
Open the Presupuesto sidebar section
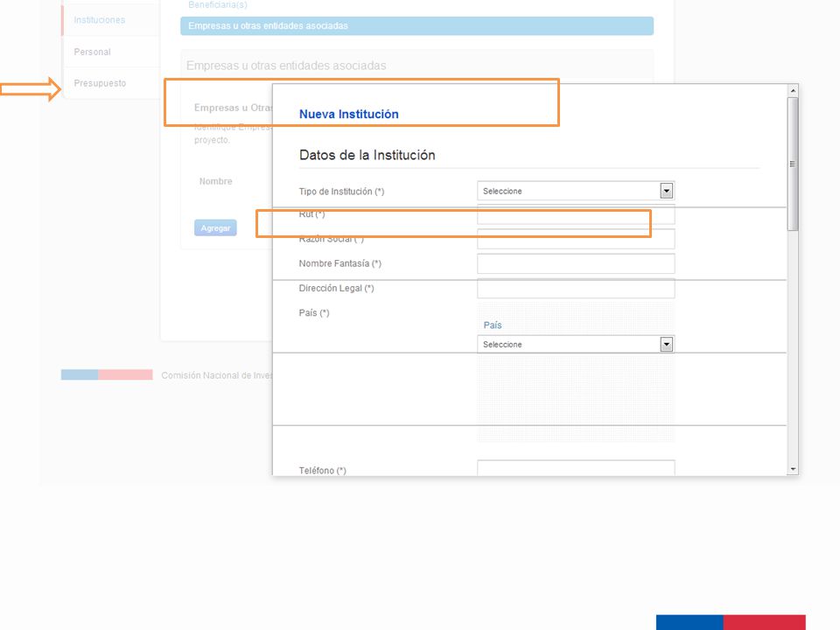(x=100, y=83)
